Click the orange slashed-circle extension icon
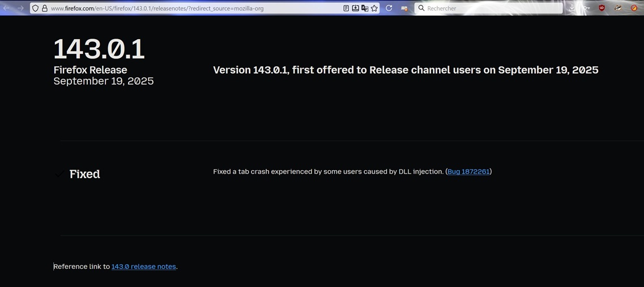Image resolution: width=644 pixels, height=287 pixels. (634, 8)
